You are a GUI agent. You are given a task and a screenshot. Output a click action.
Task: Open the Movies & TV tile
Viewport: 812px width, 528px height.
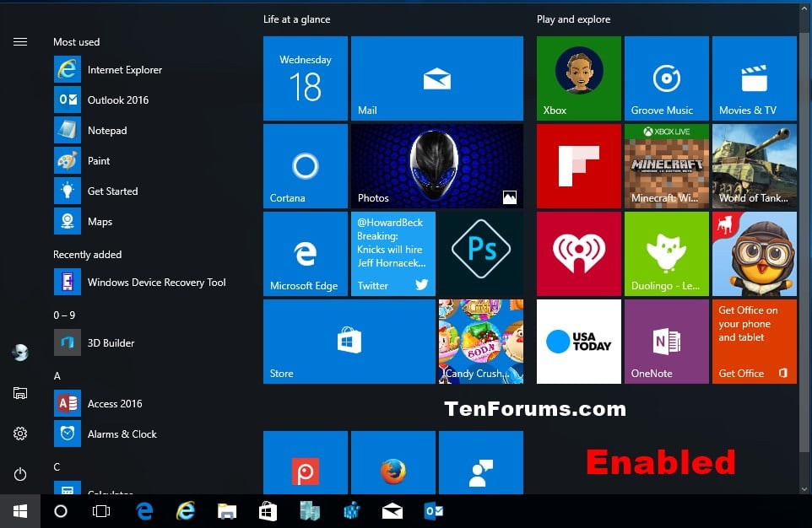point(755,78)
